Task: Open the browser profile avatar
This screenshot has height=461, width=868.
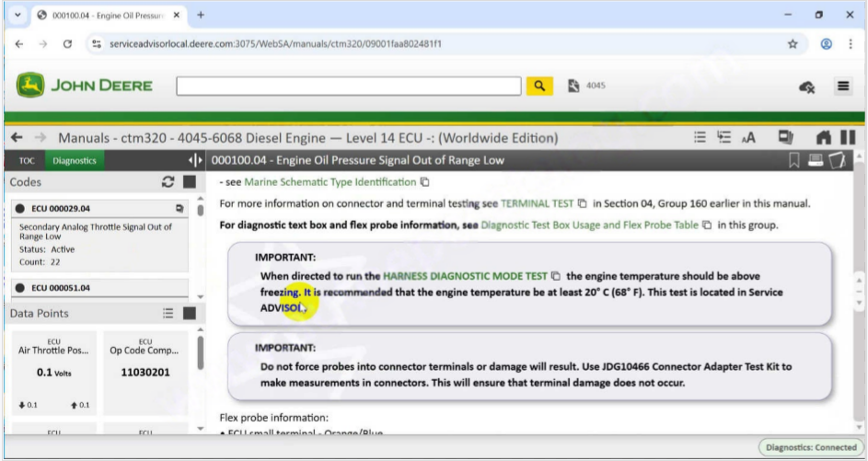Action: point(826,44)
